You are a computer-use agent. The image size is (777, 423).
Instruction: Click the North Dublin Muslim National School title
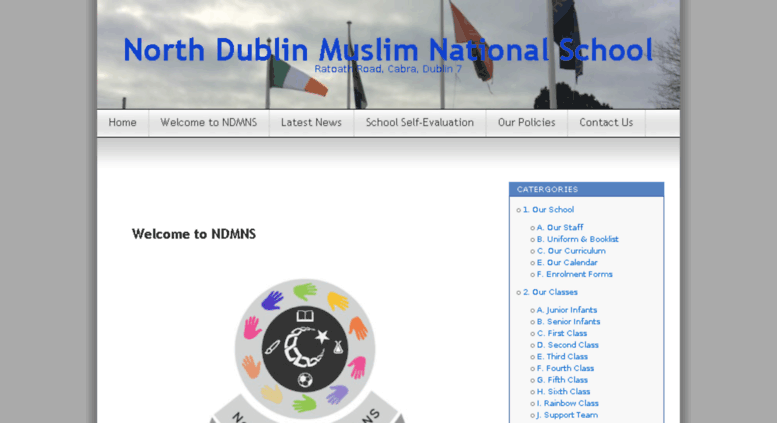pos(388,49)
